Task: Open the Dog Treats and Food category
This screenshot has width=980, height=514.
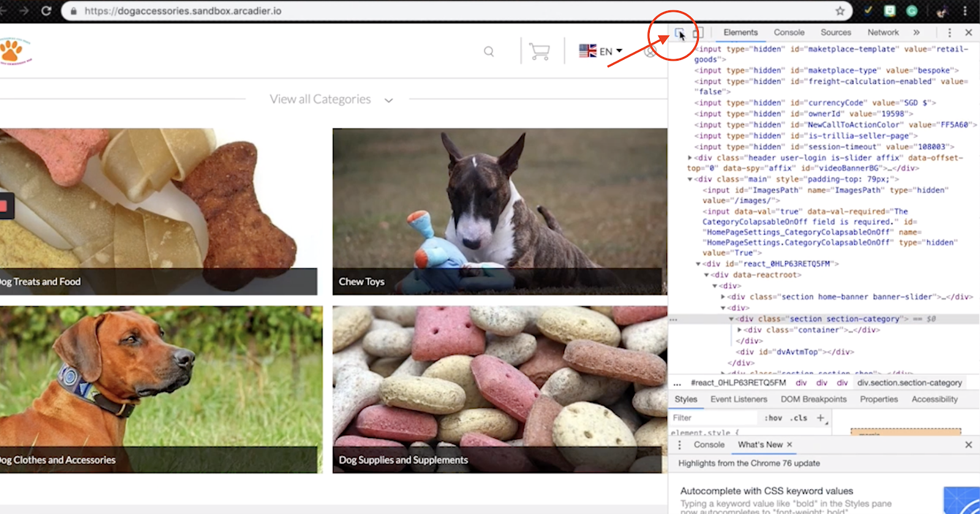Action: pyautogui.click(x=159, y=211)
